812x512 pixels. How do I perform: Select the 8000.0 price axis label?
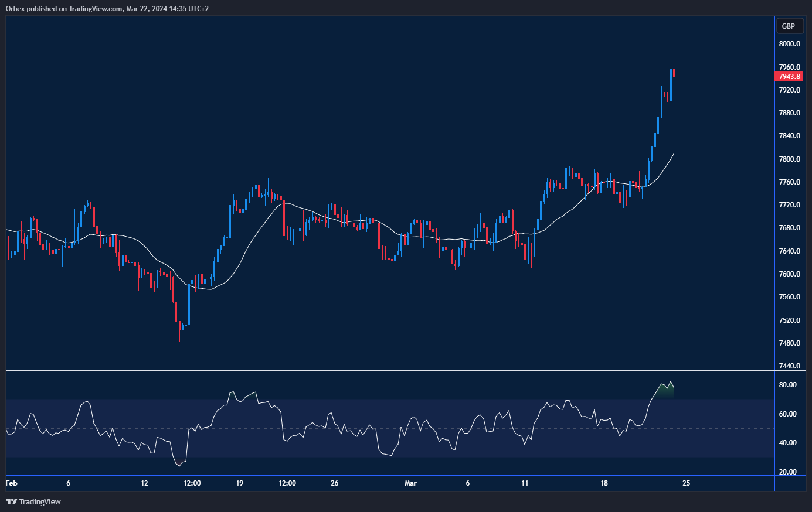(789, 44)
